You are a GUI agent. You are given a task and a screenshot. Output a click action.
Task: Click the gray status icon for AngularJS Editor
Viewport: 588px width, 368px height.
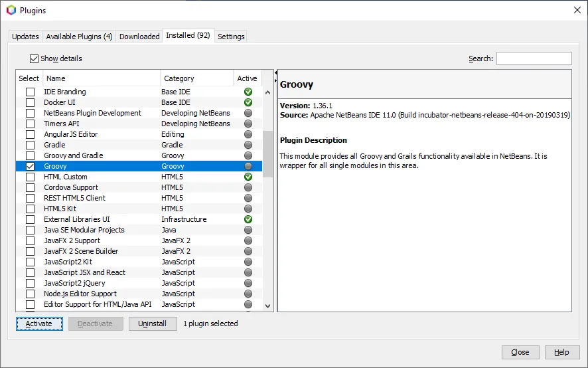pyautogui.click(x=248, y=134)
